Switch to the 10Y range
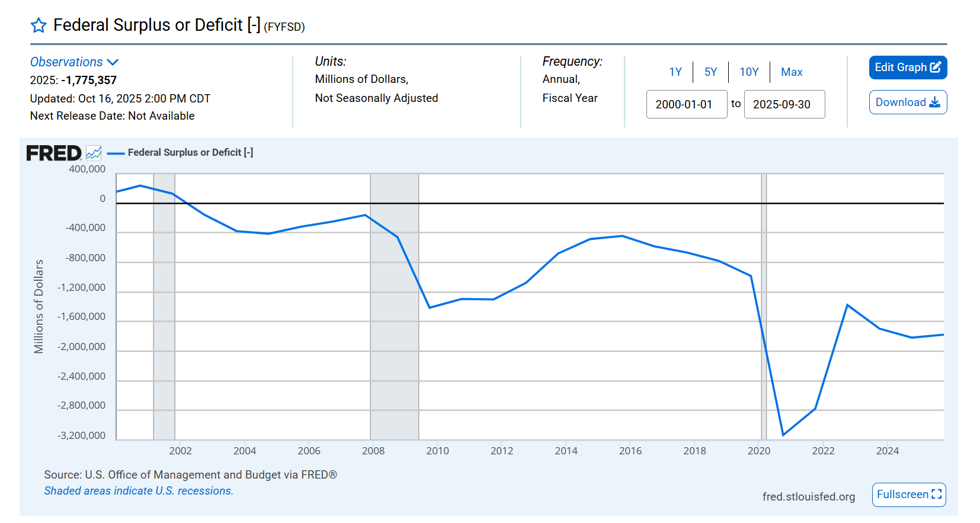 (x=749, y=72)
